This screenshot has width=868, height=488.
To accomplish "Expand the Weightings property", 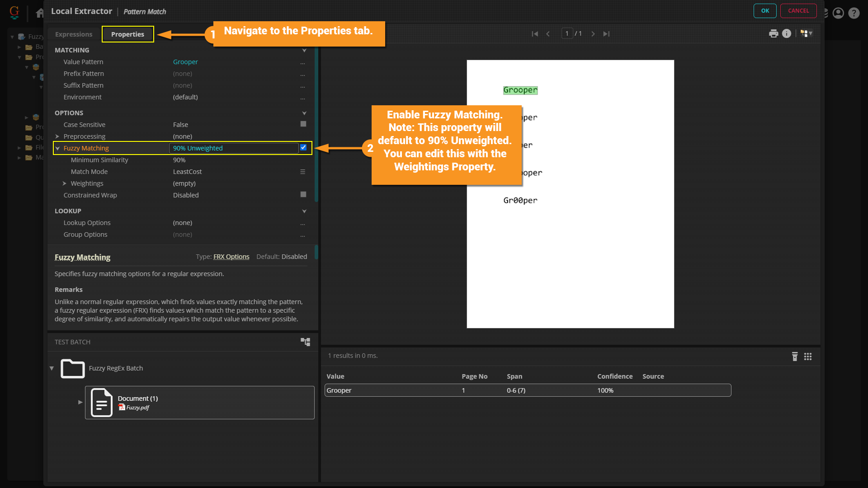I will pos(64,183).
